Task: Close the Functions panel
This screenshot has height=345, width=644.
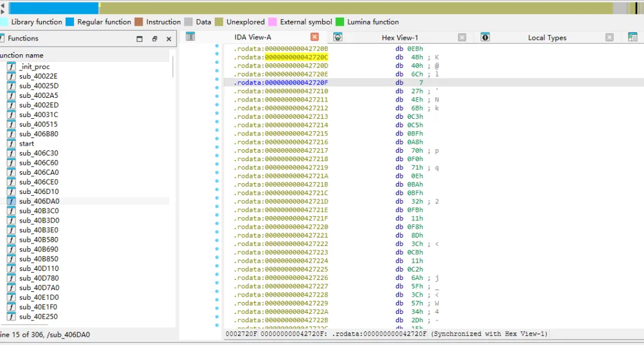Action: coord(169,39)
